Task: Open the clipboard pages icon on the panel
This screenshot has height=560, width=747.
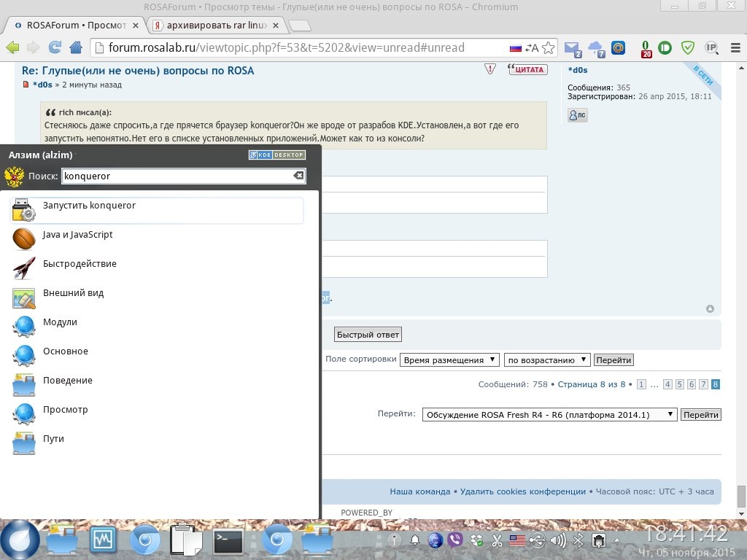Action: point(186,540)
